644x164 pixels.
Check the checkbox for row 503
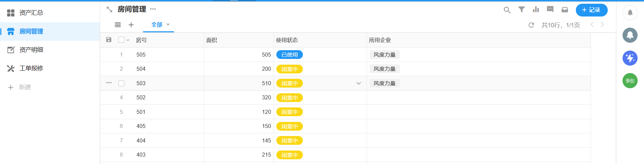(122, 83)
